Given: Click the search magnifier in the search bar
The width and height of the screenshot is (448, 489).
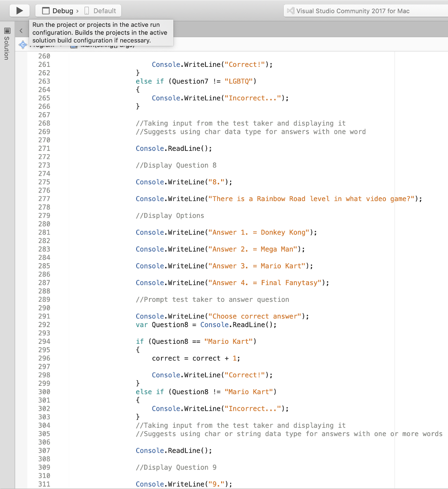Looking at the screenshot, I should click(291, 11).
